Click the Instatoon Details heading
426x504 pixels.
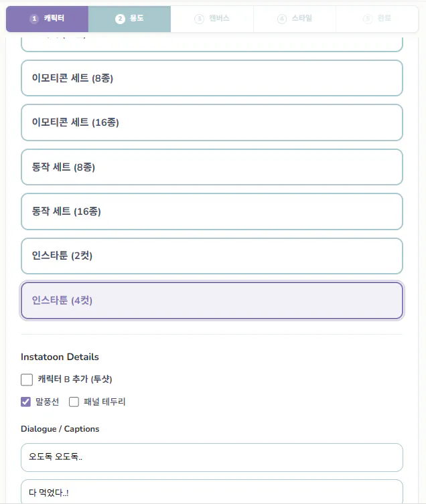60,357
